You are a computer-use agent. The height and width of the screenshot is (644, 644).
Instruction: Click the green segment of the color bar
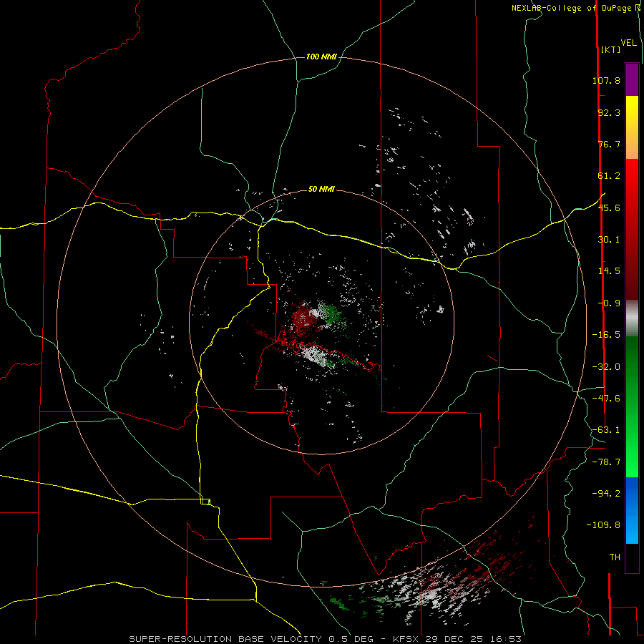632,406
